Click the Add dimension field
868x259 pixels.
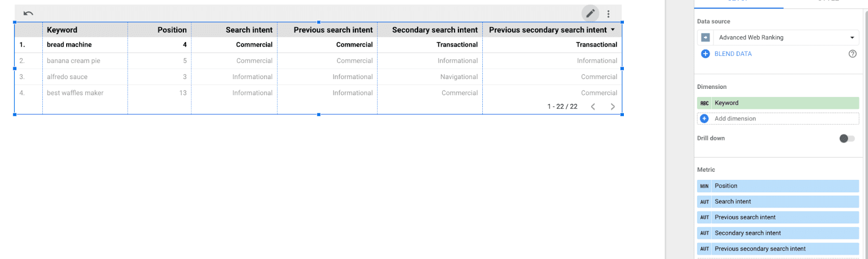point(778,119)
